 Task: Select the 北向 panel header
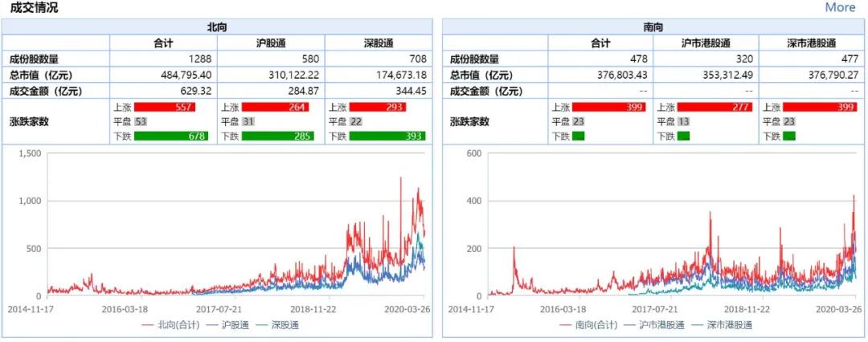coord(216,26)
